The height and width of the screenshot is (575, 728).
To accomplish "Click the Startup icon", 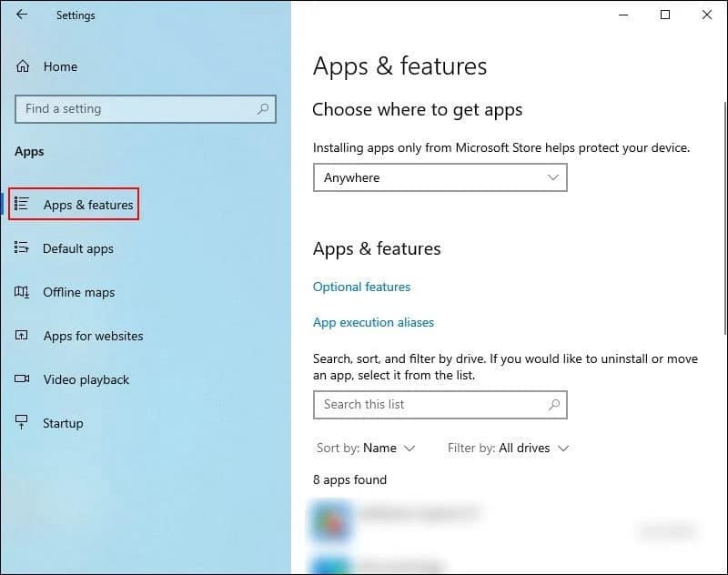I will pyautogui.click(x=22, y=422).
